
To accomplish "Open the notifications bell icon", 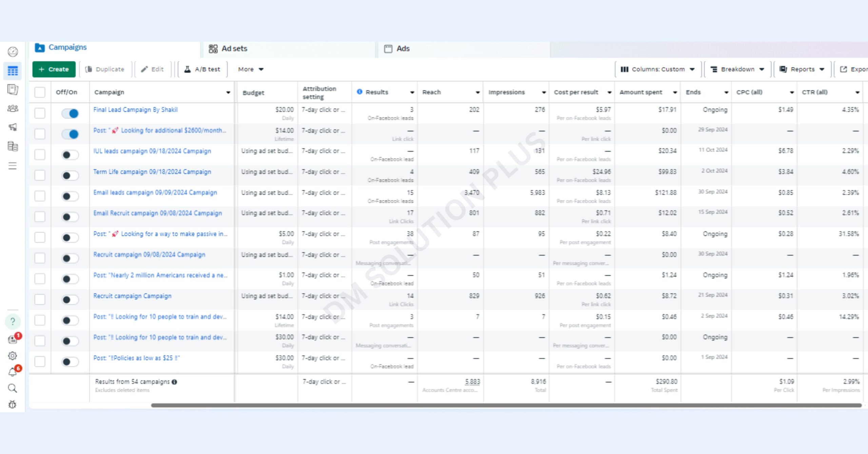I will click(13, 372).
